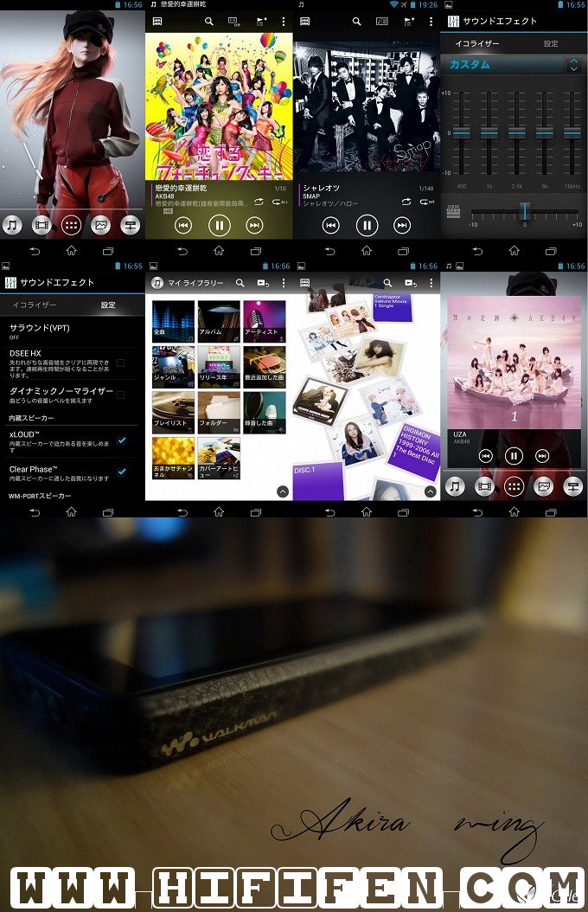Skip to next track in the SMAP player
Image resolution: width=588 pixels, height=912 pixels.
pos(402,225)
